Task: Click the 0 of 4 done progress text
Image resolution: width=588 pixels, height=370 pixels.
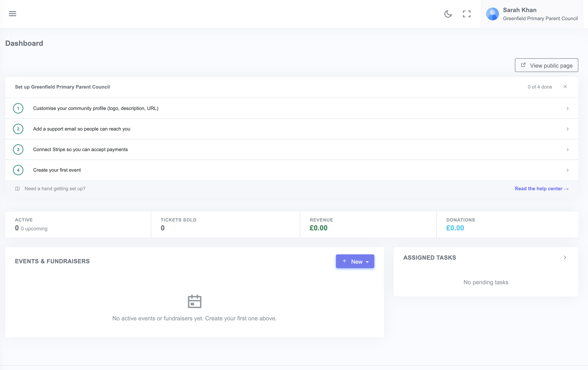Action: [540, 87]
